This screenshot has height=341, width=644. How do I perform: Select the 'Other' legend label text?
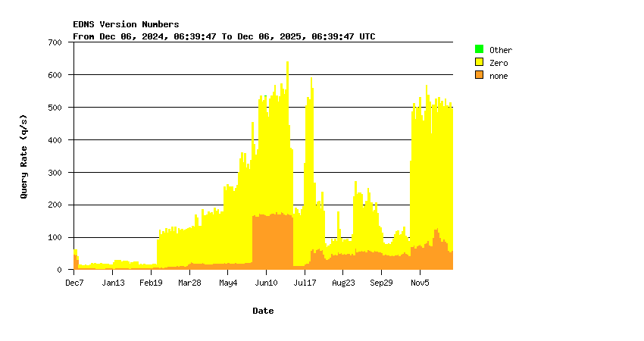click(x=500, y=50)
